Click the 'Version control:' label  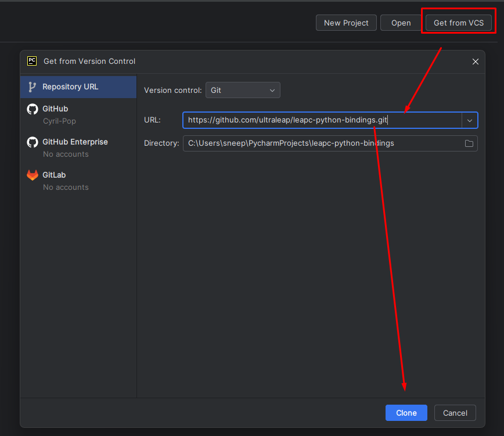tap(173, 91)
